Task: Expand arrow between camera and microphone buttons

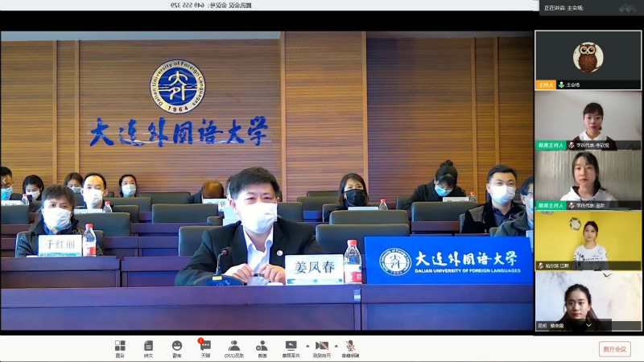Action: 336,346
